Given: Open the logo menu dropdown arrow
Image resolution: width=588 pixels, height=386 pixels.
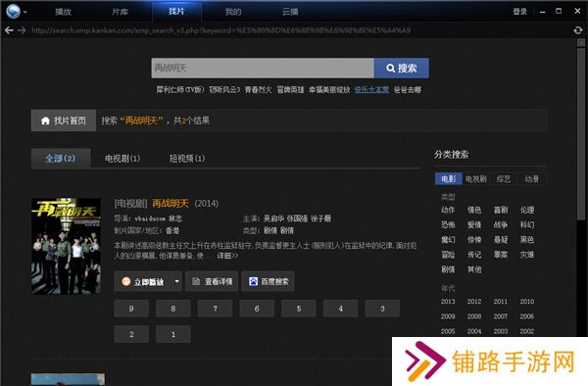Looking at the screenshot, I should (x=25, y=12).
